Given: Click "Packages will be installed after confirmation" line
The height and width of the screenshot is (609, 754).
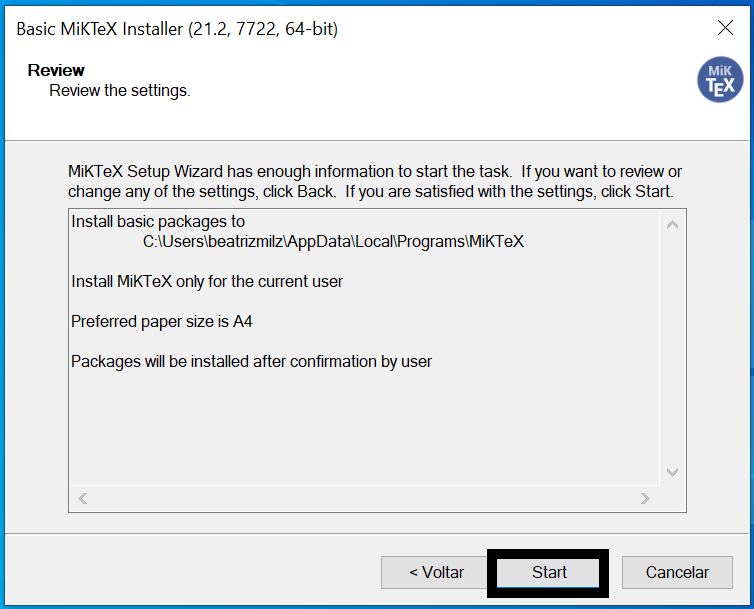Looking at the screenshot, I should coord(251,361).
